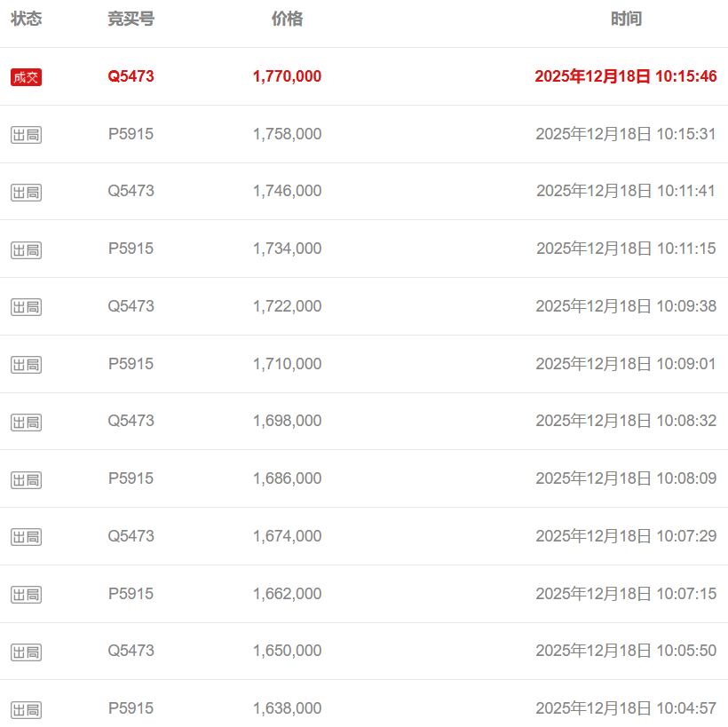The width and height of the screenshot is (728, 727).
Task: Click the 出局 badge beside price 1,746,000
Action: (26, 193)
